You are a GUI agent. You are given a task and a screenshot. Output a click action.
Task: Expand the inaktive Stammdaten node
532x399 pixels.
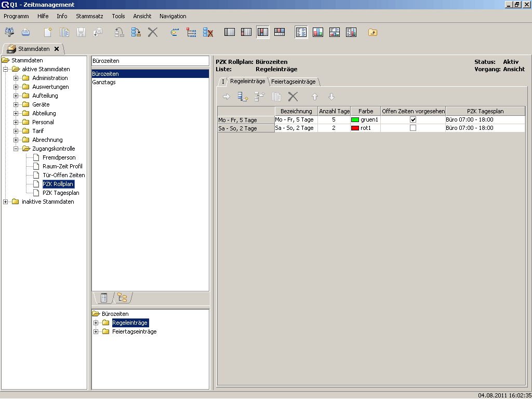click(6, 202)
